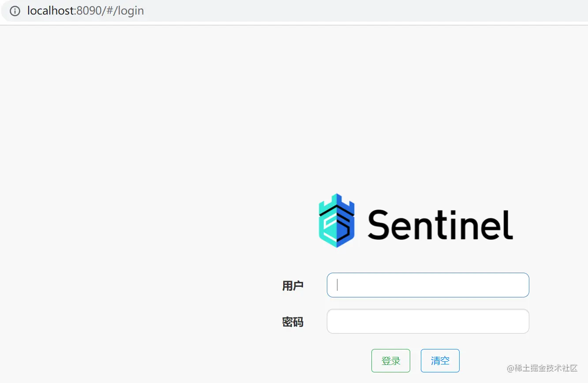Click the blinking text cursor in username field
Viewport: 588px width, 383px height.
(x=337, y=285)
